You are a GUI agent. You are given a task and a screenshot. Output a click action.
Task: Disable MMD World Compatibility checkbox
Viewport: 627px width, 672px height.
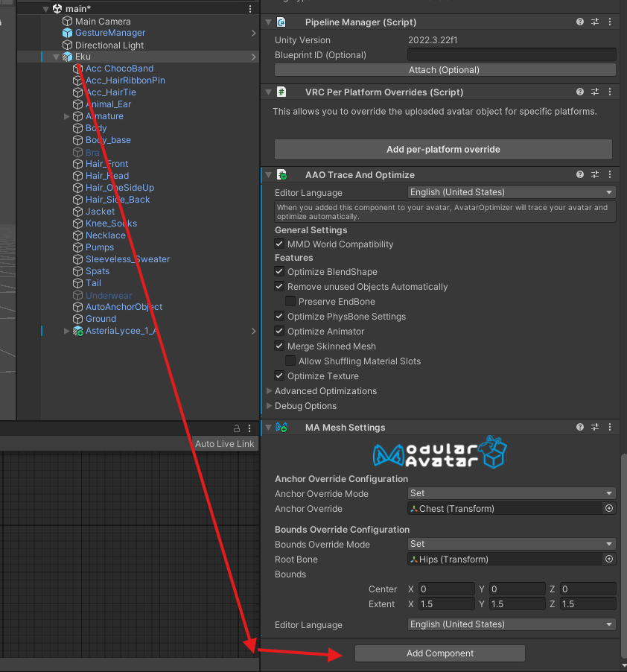pos(280,244)
